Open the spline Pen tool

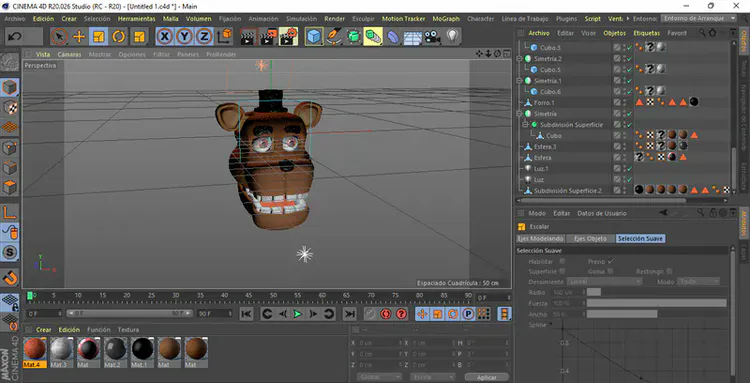tap(334, 36)
